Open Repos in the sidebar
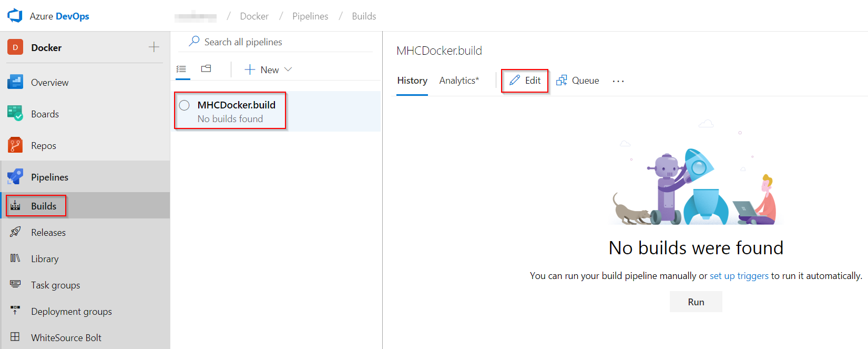 pos(85,146)
